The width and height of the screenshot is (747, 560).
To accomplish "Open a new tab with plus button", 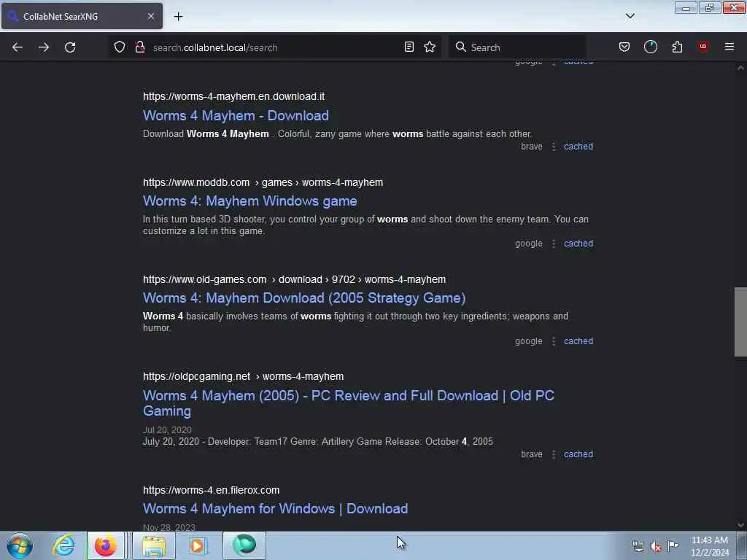I will pyautogui.click(x=178, y=17).
